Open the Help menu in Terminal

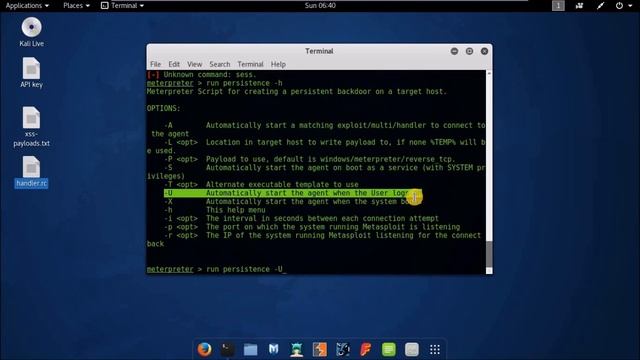(x=278, y=64)
